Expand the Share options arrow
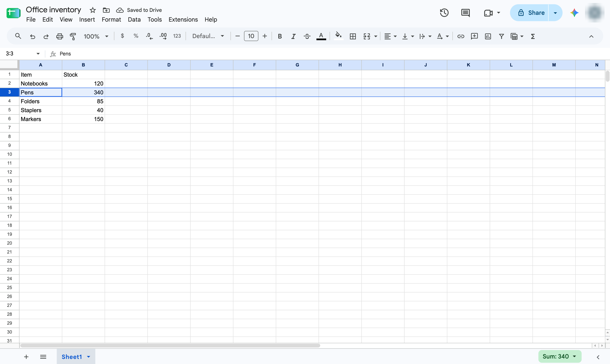Viewport: 610px width, 364px height. point(555,13)
